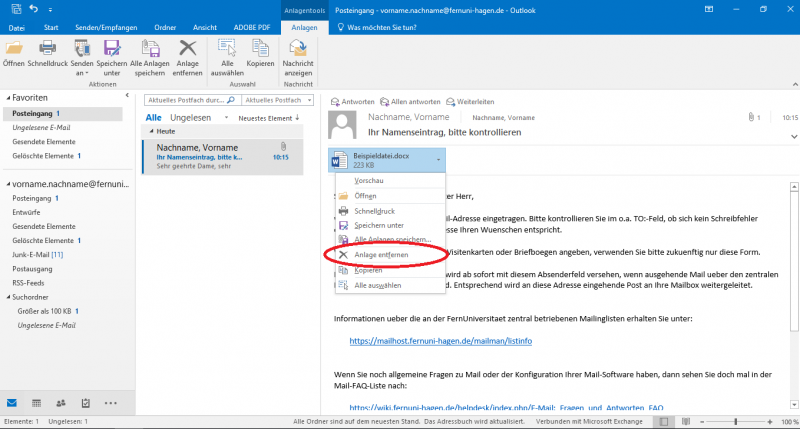Select the Anlagen ribbon tab

click(304, 28)
